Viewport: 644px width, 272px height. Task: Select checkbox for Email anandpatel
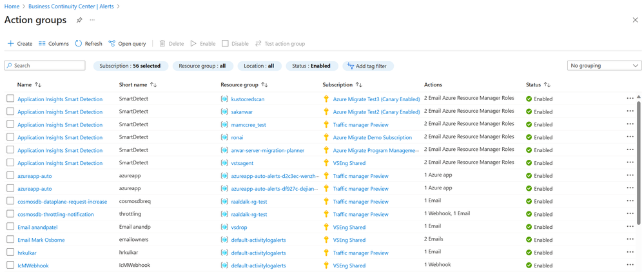10,227
